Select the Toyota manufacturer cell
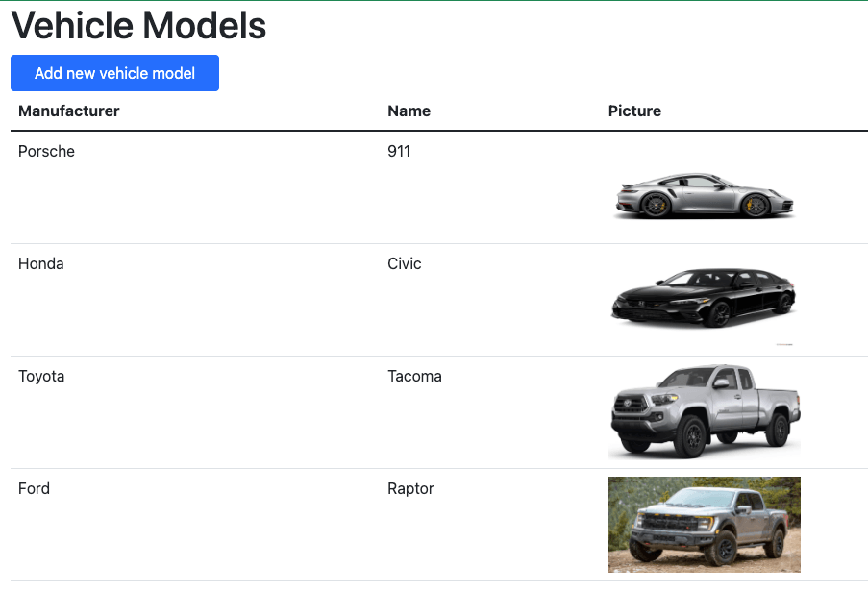The width and height of the screenshot is (868, 592). [x=41, y=376]
